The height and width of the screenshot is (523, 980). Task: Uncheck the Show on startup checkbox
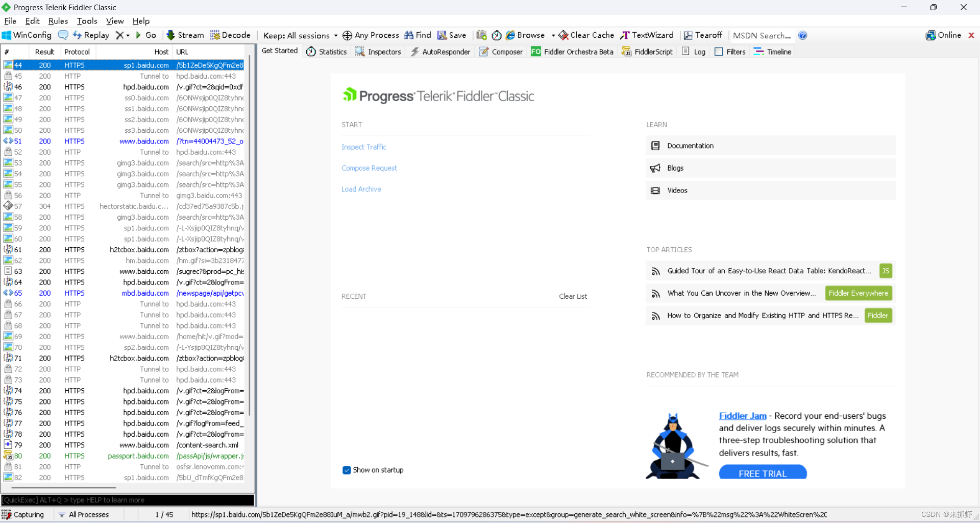[347, 470]
